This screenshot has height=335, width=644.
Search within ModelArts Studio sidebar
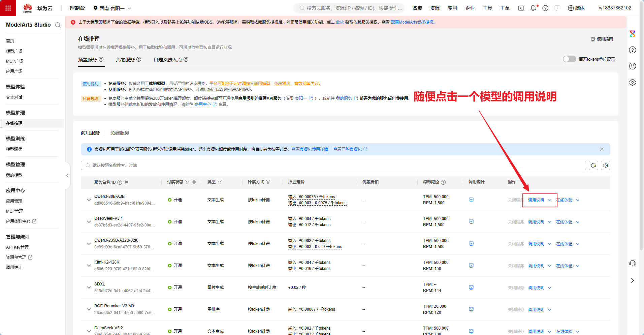58,25
